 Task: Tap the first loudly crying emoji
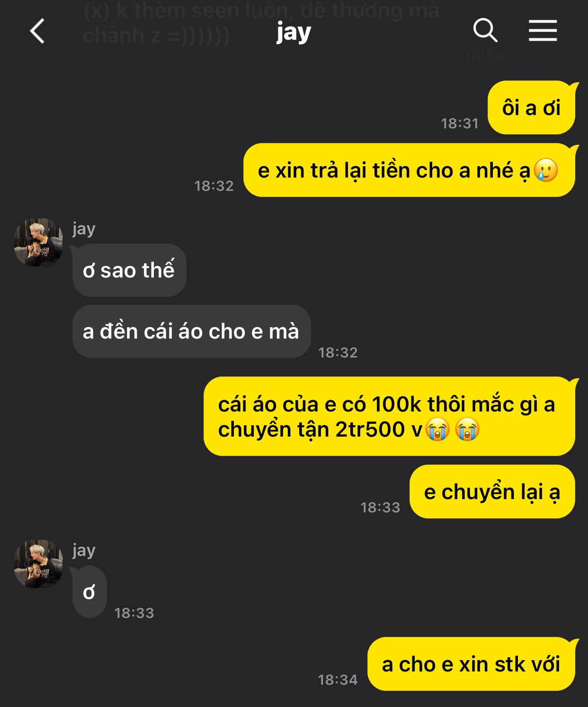[x=437, y=430]
